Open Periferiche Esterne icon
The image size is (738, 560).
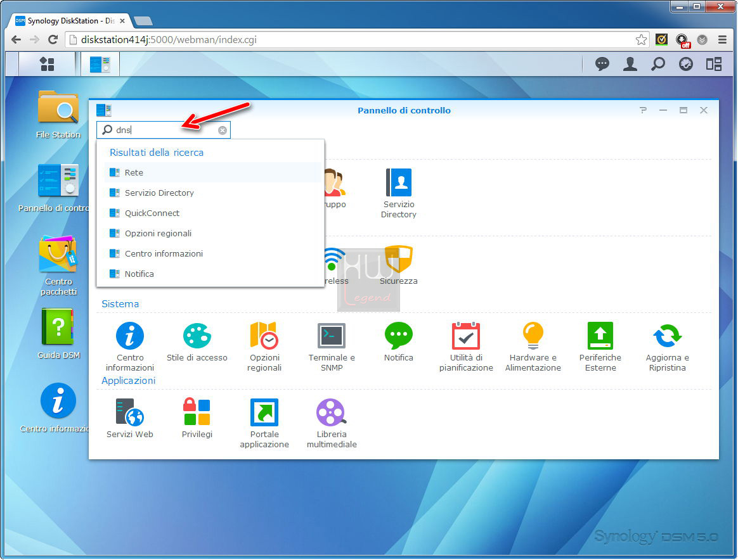(600, 347)
